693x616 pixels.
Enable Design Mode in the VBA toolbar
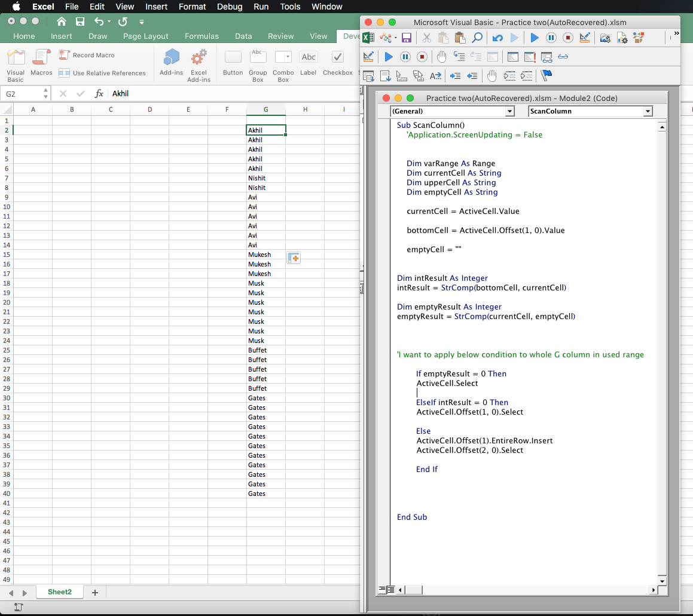(x=585, y=37)
